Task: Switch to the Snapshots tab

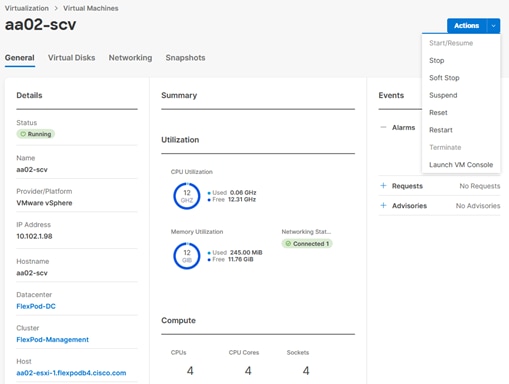Action: 185,58
